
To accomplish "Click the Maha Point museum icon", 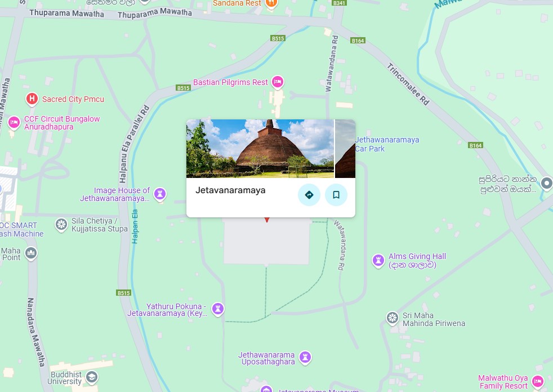I will tap(31, 253).
